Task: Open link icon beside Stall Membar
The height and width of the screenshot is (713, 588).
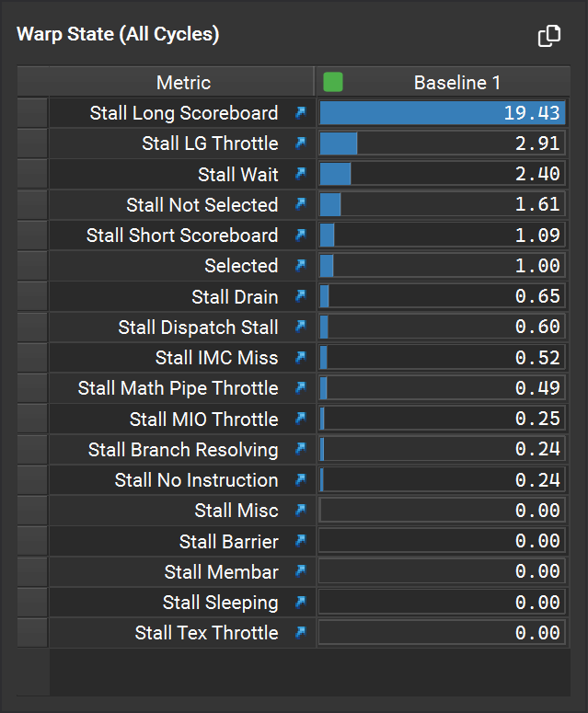Action: pyautogui.click(x=301, y=571)
